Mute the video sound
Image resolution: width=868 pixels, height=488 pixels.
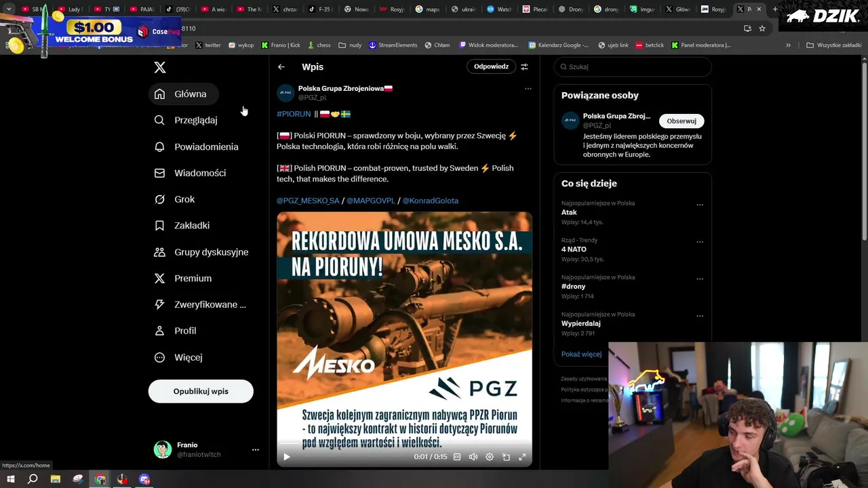473,457
